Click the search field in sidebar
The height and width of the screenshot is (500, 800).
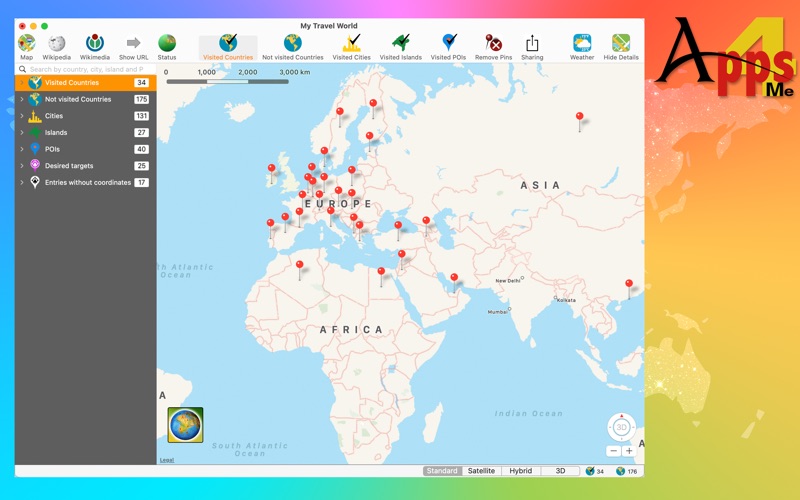click(86, 69)
